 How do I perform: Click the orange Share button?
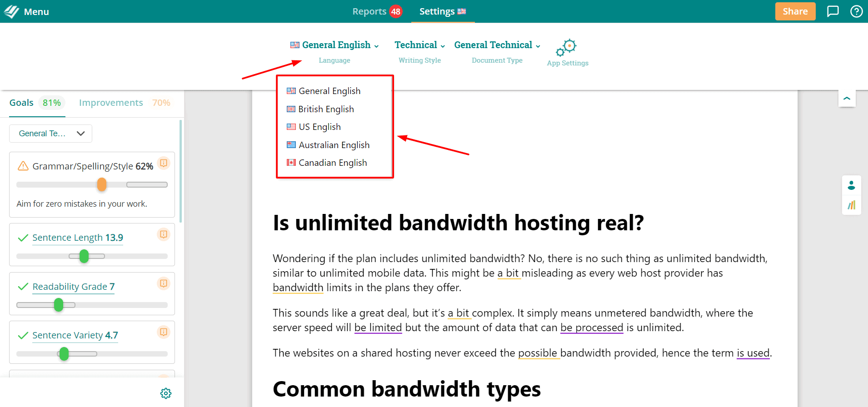[795, 11]
